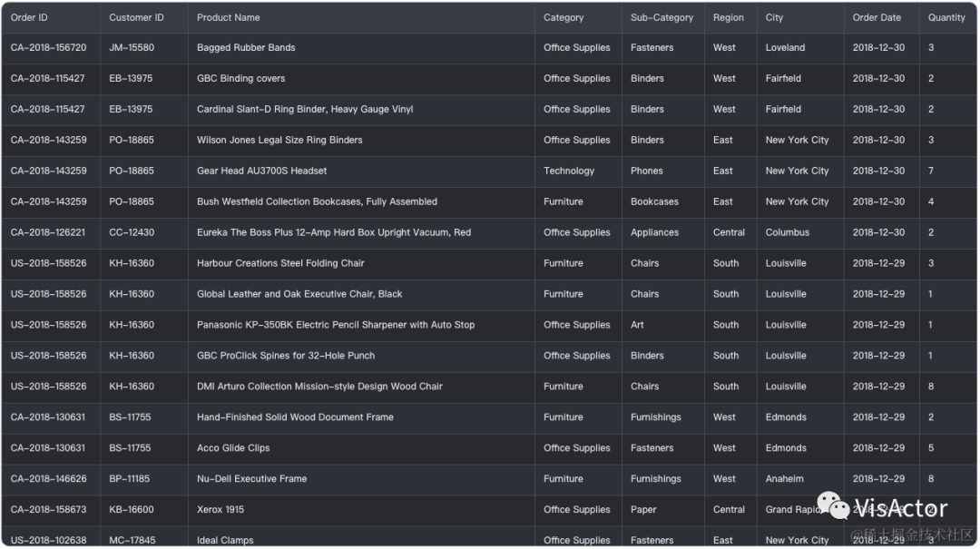Click the Order Date column header
The image size is (980, 549).
point(877,17)
